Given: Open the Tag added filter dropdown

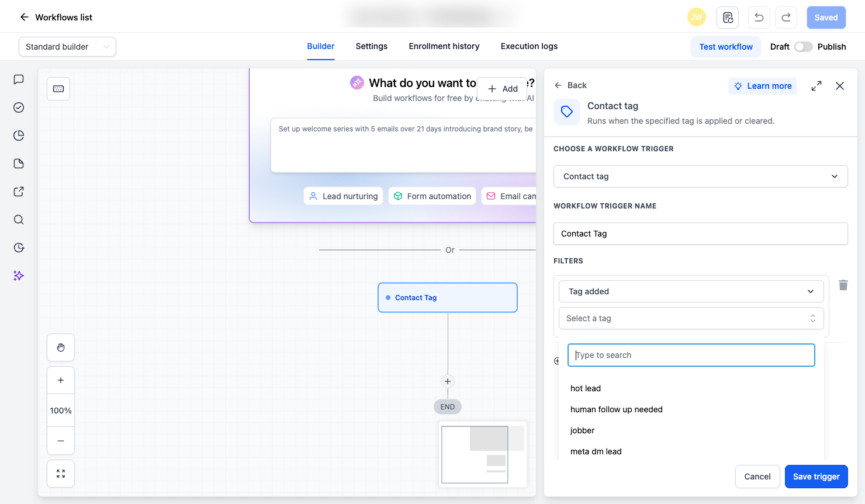Looking at the screenshot, I should pyautogui.click(x=691, y=291).
